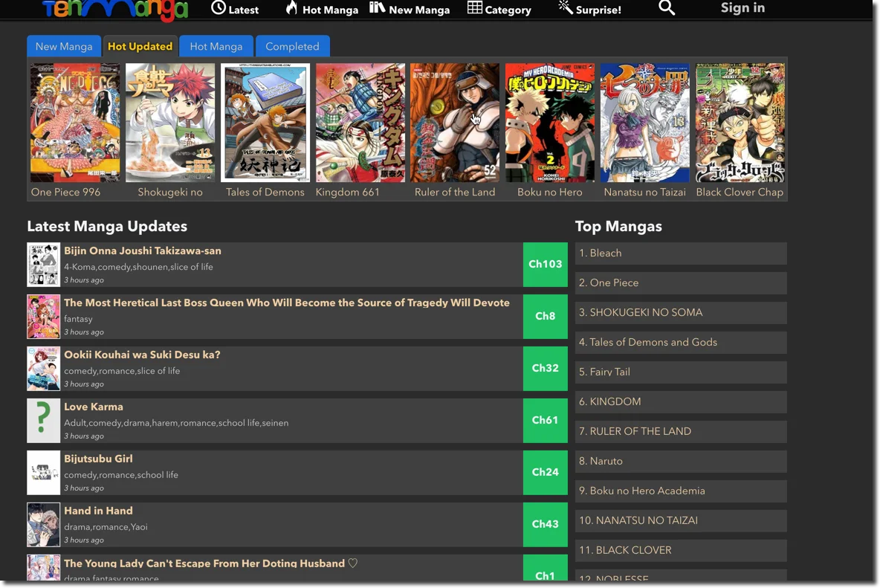Click the 'drama,romance,Yaoi' genre text

(106, 527)
